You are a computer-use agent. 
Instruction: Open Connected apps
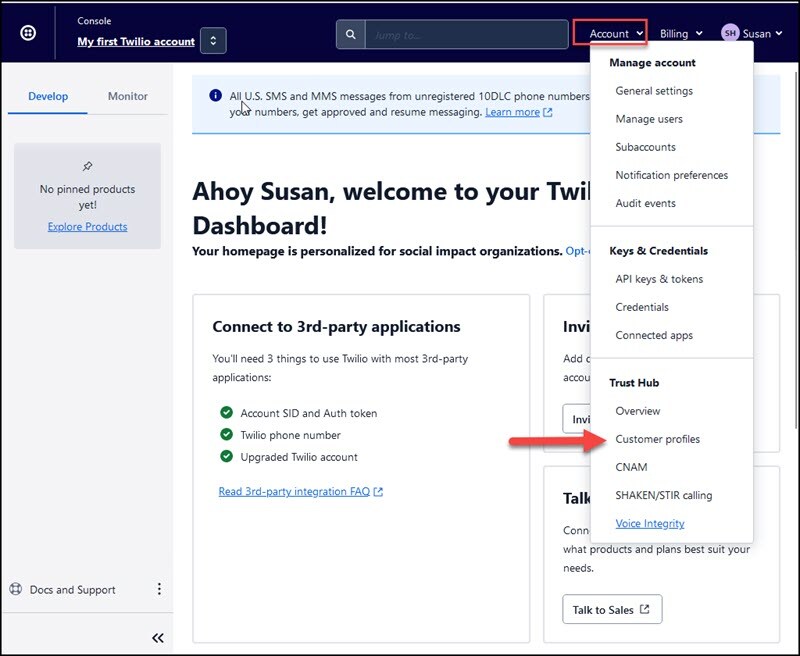coord(654,335)
